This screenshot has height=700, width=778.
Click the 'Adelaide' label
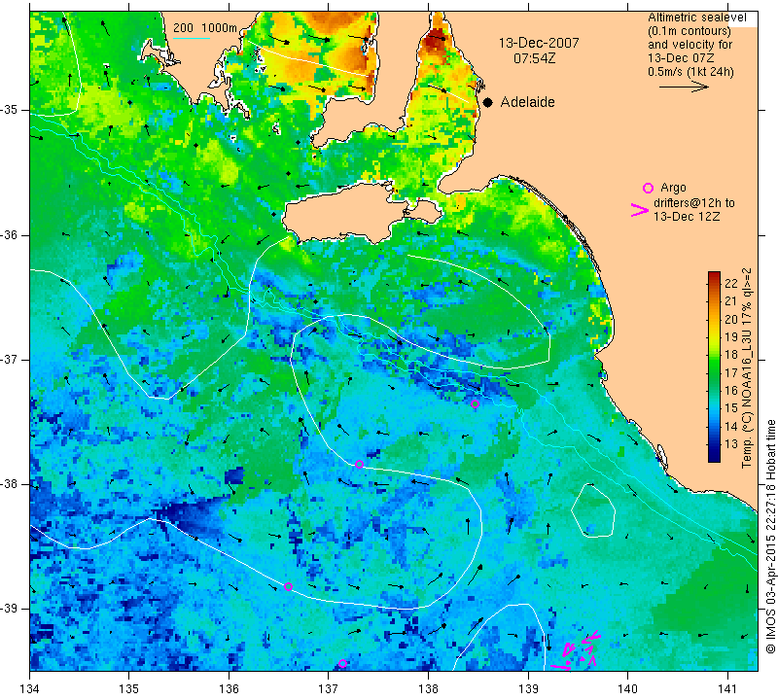[x=527, y=102]
